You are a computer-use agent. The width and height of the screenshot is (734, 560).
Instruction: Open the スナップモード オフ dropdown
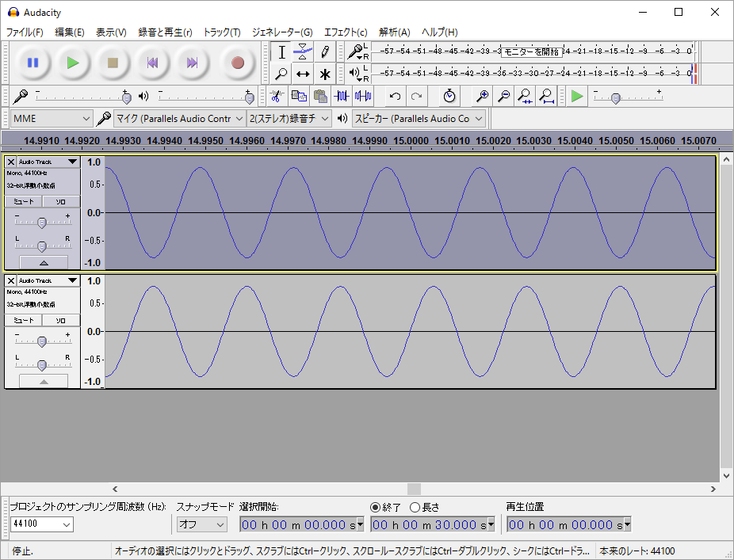click(202, 524)
